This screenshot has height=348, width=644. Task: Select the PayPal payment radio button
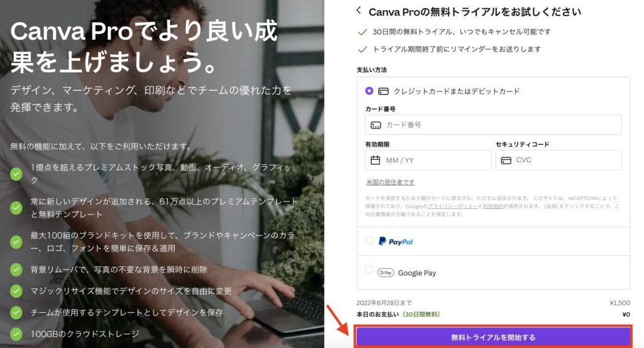click(x=369, y=241)
